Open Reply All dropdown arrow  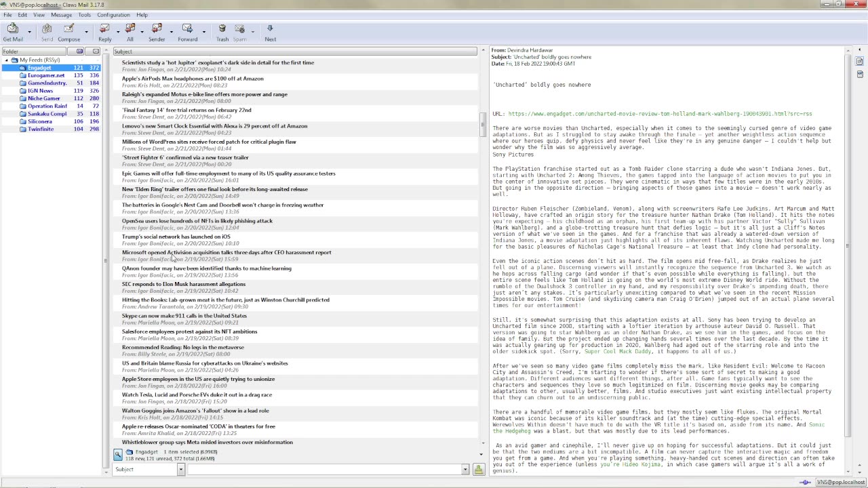[142, 31]
